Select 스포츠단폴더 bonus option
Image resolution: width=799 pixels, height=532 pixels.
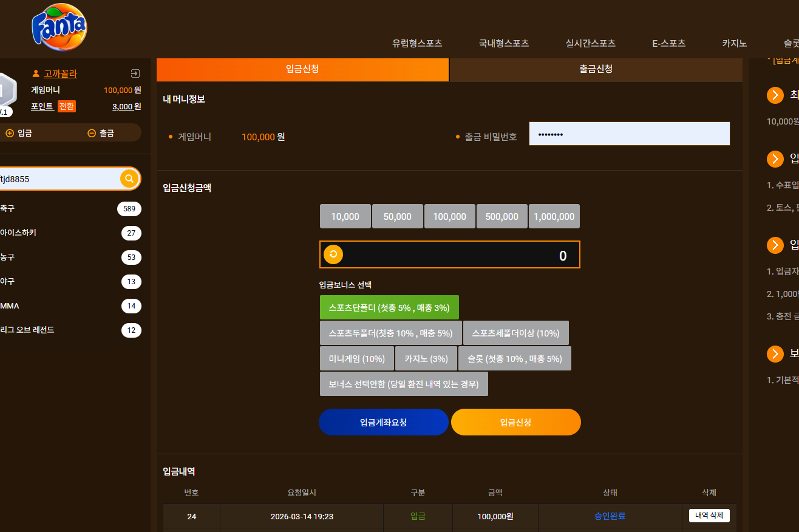389,307
